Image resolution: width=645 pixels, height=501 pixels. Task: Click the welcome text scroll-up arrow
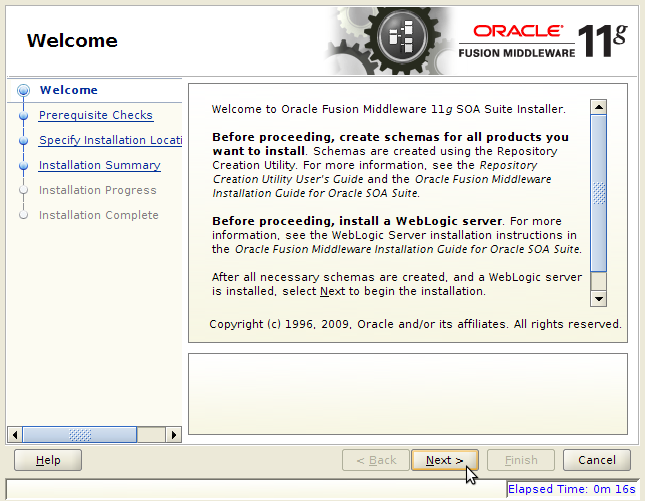599,107
